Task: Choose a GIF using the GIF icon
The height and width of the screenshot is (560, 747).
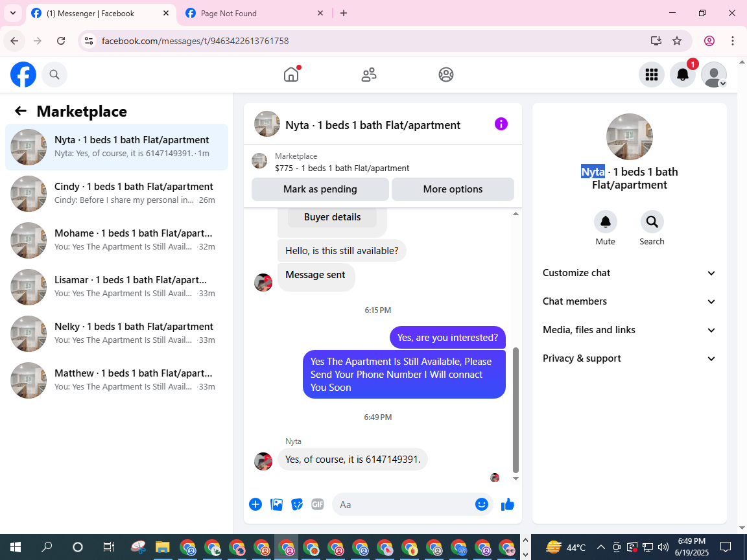Action: tap(317, 504)
